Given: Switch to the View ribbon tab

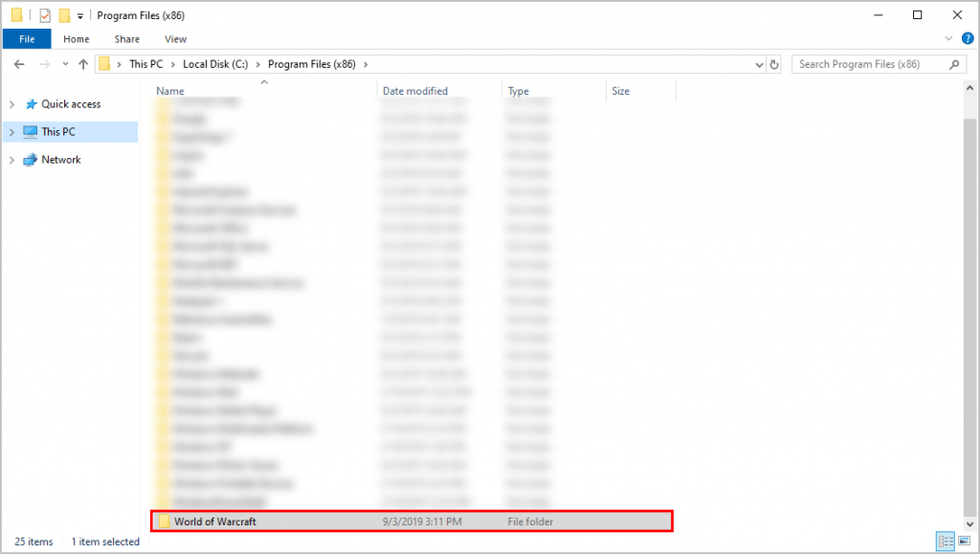Looking at the screenshot, I should pos(175,39).
